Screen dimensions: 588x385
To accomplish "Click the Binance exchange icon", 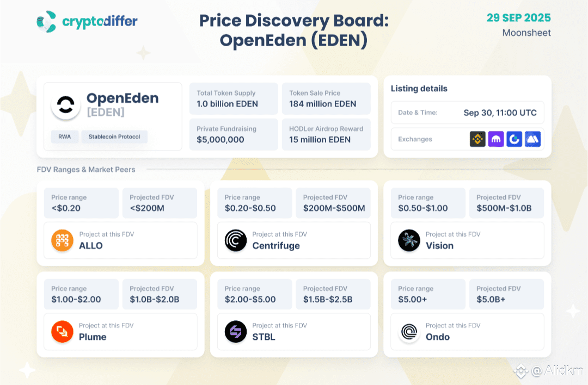I will pos(477,139).
